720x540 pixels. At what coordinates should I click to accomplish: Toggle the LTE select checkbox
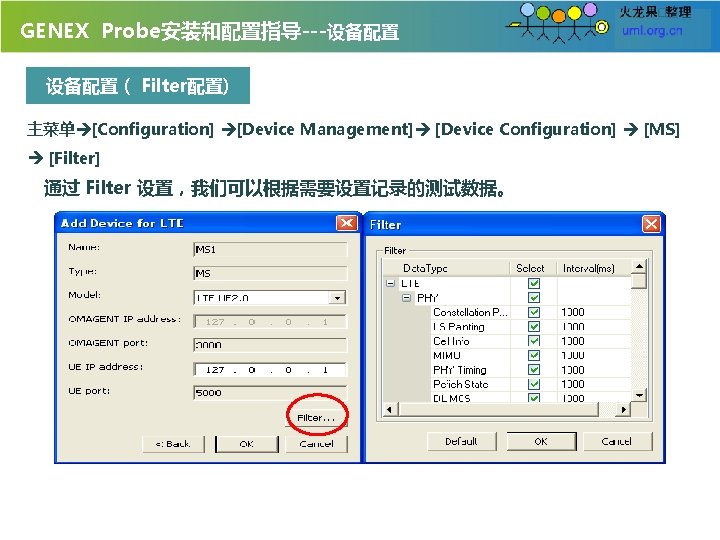534,283
